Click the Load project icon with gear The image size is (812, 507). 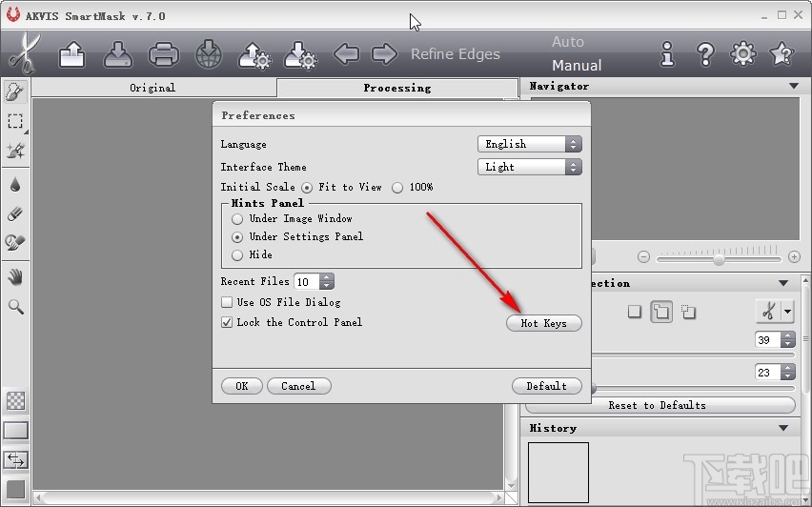pyautogui.click(x=254, y=55)
